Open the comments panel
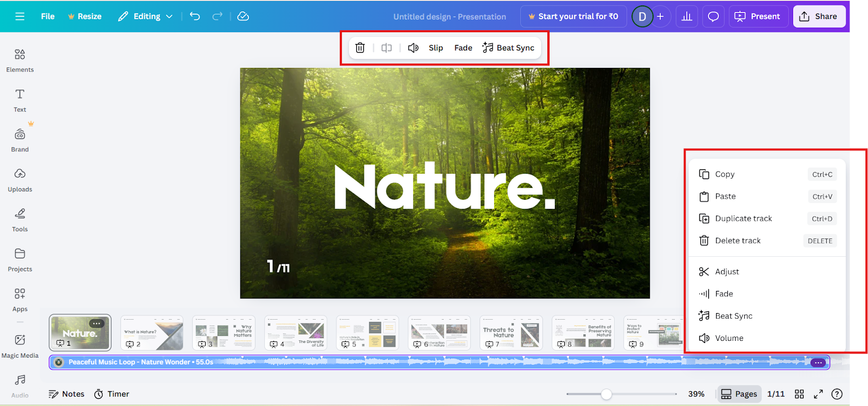 click(x=713, y=16)
